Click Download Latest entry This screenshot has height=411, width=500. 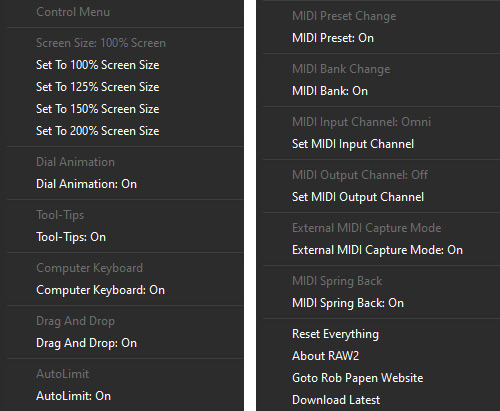[381, 400]
